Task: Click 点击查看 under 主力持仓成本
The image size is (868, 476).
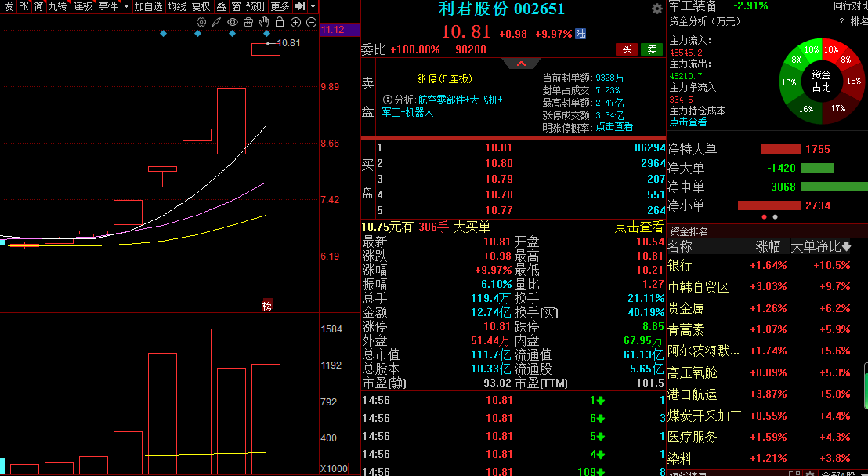Action: 688,122
